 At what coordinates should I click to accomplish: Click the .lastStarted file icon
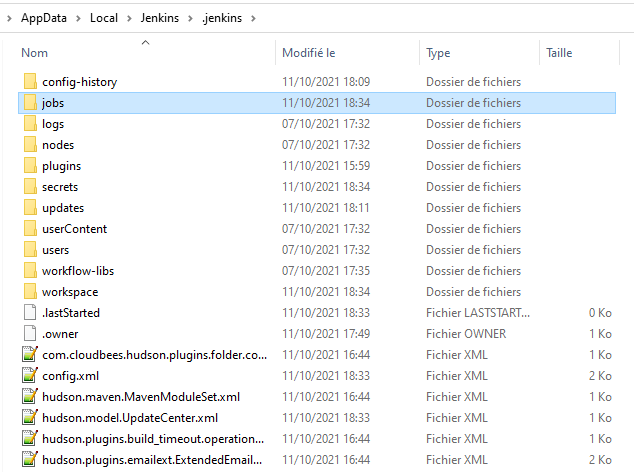(x=29, y=313)
